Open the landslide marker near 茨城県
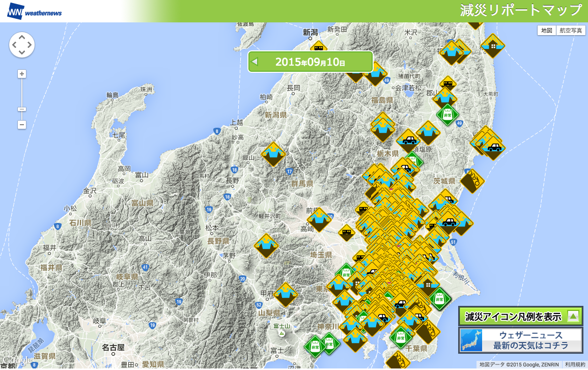This screenshot has height=370, width=588. pos(472,181)
